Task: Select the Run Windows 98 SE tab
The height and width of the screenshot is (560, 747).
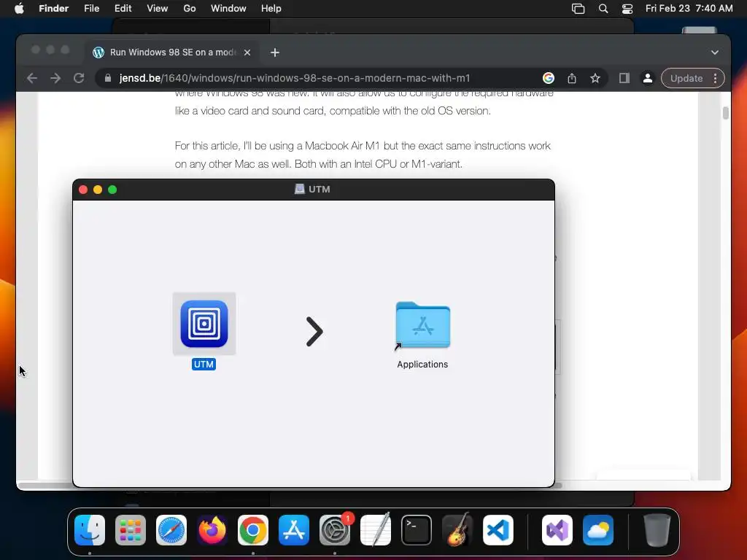Action: point(172,52)
